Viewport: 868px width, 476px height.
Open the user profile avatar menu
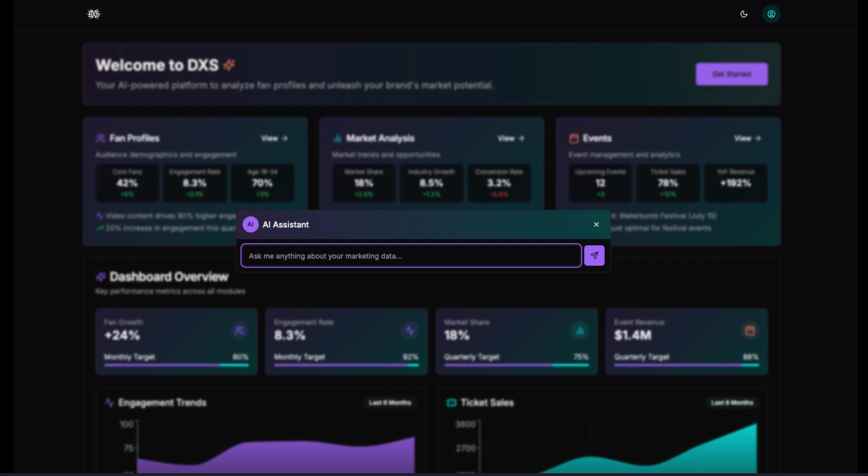[x=771, y=14]
